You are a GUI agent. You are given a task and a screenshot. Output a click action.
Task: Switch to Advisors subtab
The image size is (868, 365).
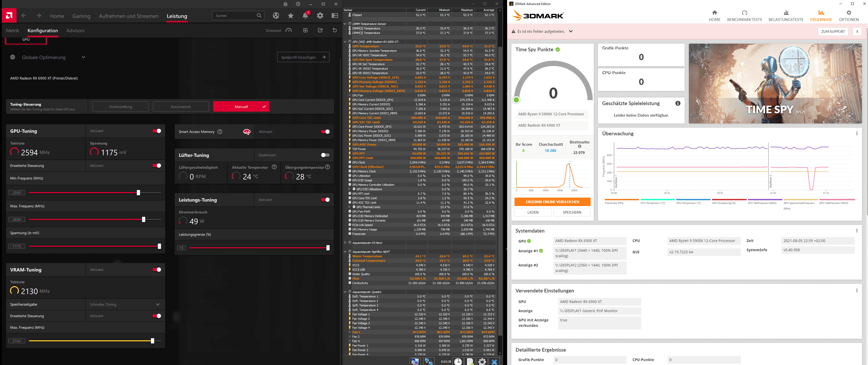pyautogui.click(x=75, y=31)
